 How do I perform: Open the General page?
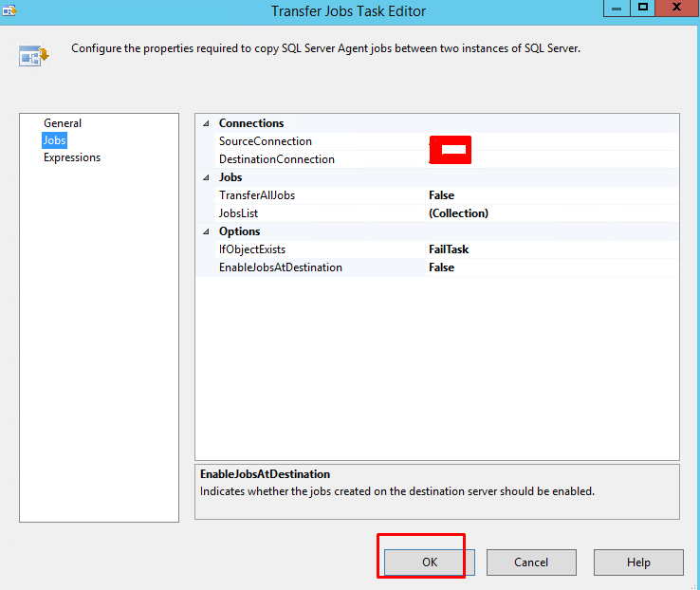tap(63, 123)
